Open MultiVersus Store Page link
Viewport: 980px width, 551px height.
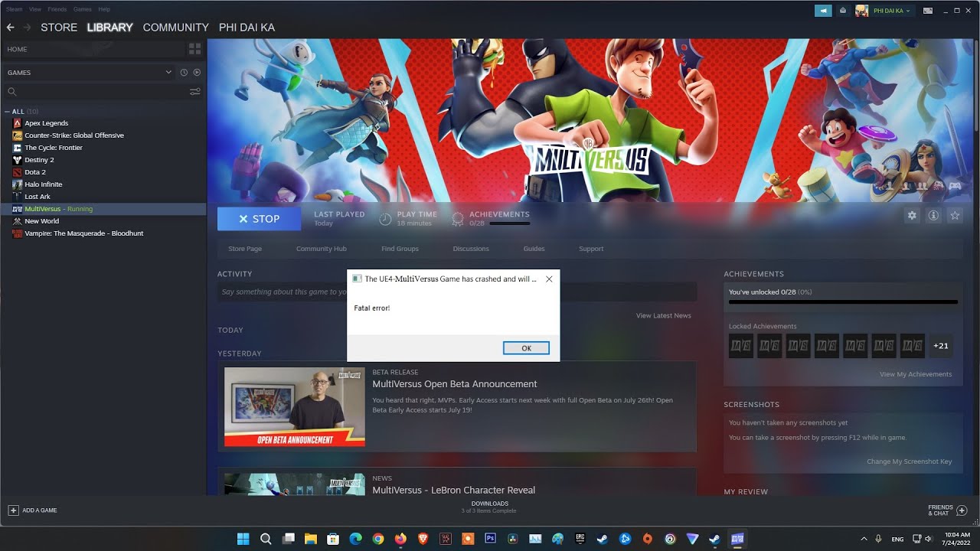(x=245, y=249)
